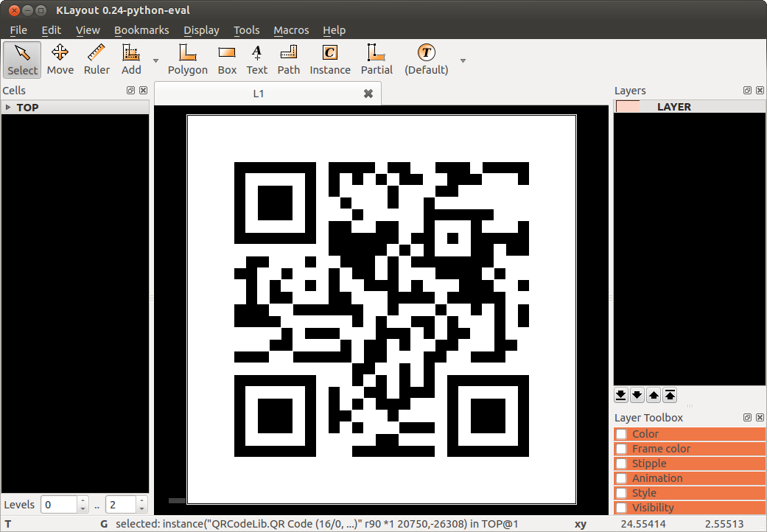Click the Levels from field showing 0

pos(59,505)
